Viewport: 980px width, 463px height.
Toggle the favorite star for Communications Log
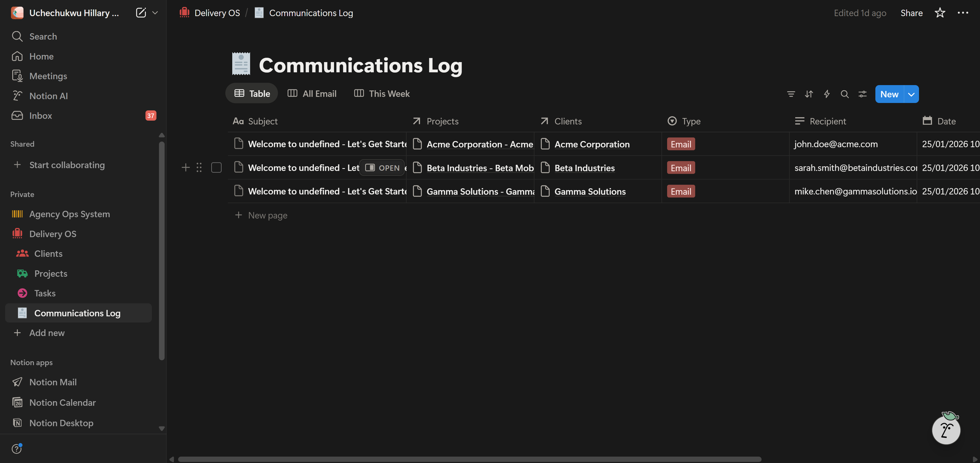940,13
